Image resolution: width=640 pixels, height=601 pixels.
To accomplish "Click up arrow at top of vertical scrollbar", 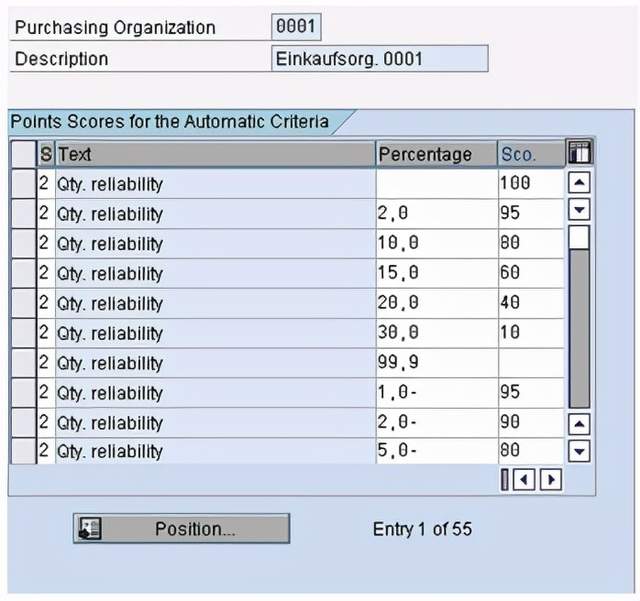I will click(579, 183).
